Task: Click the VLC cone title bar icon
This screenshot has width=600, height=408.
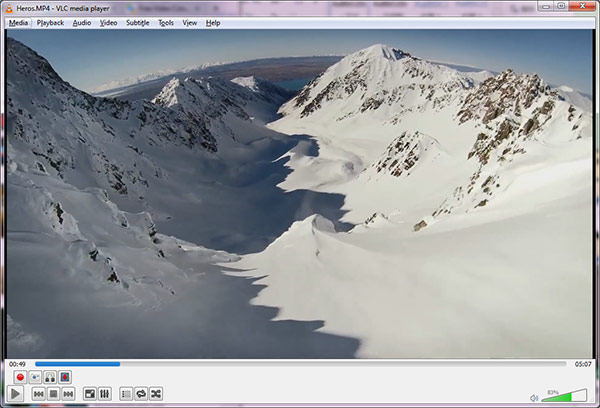Action: [9, 8]
